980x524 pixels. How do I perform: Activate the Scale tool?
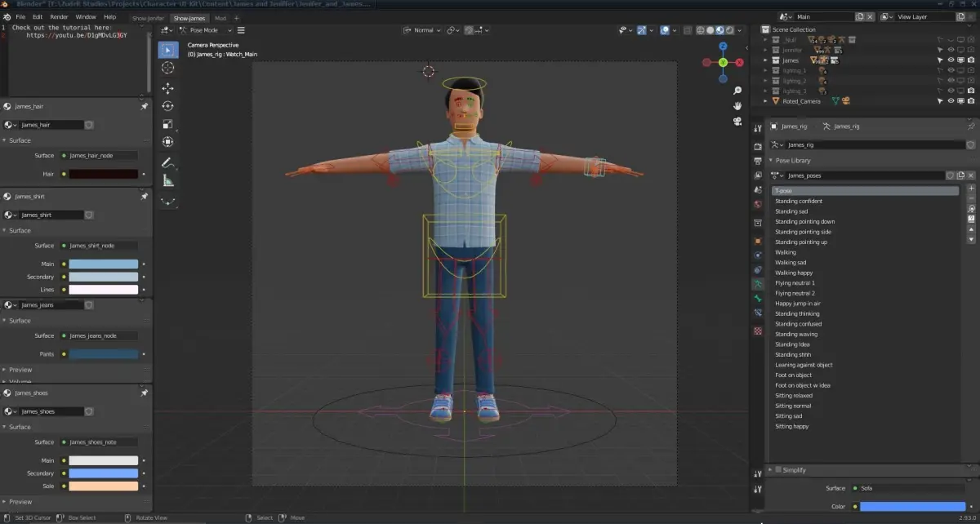[167, 124]
